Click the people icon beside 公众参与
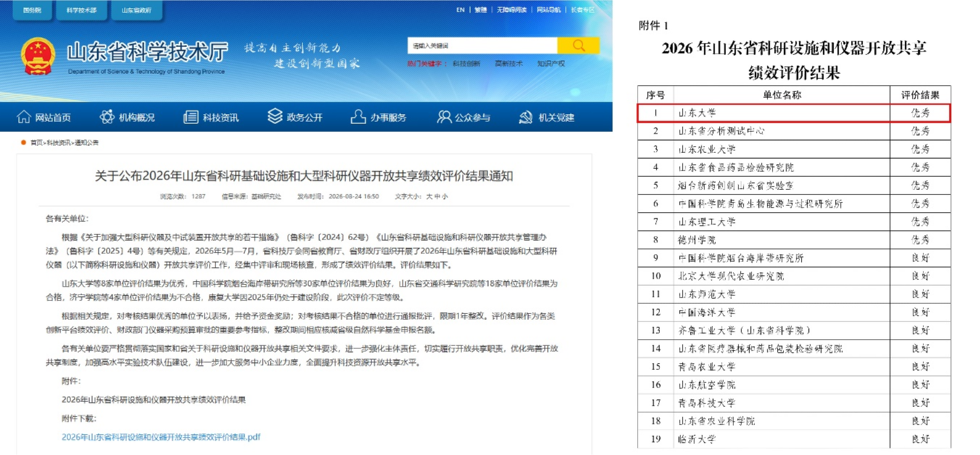 (444, 117)
